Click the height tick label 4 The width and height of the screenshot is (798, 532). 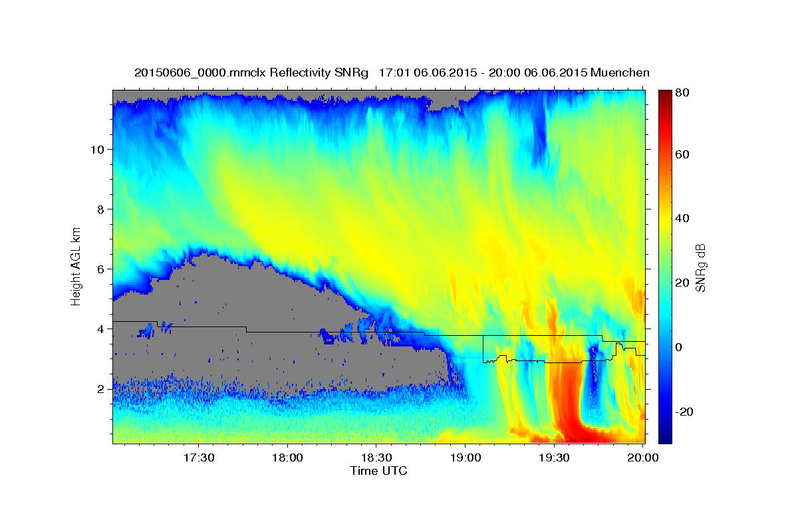pyautogui.click(x=100, y=329)
